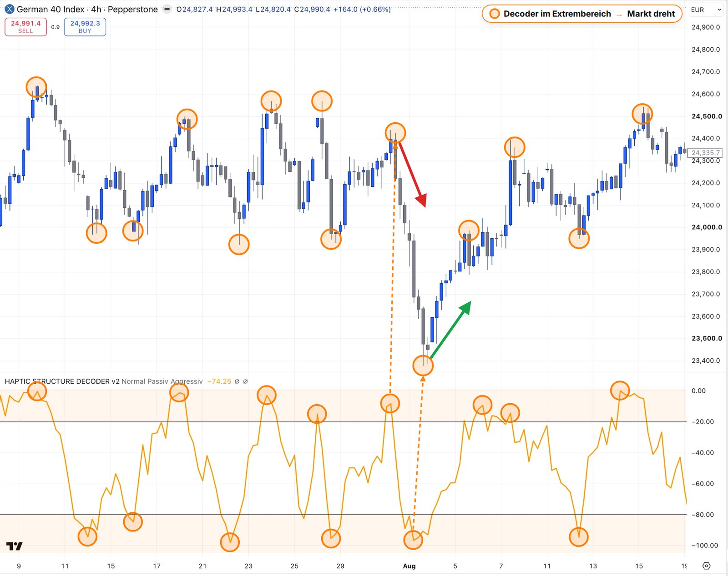Click the close value C24,990.4
This screenshot has width=728, height=576.
(312, 9)
